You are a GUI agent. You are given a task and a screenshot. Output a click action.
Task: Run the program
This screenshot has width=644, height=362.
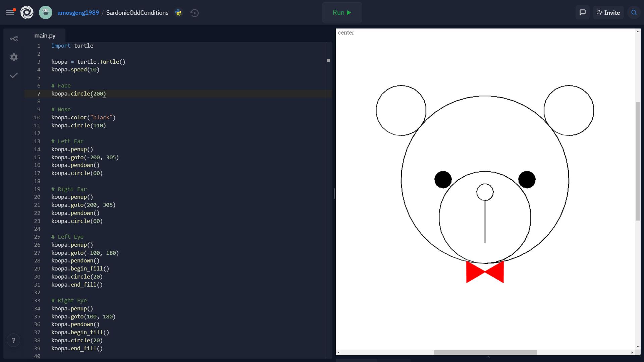[342, 12]
